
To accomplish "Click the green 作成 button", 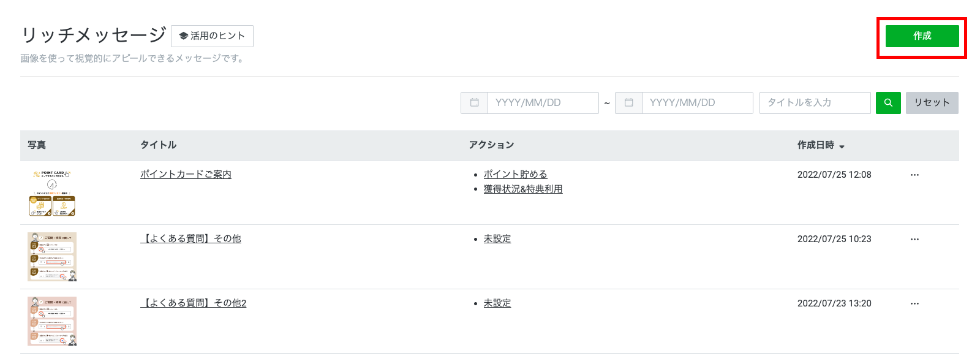I will pos(922,36).
